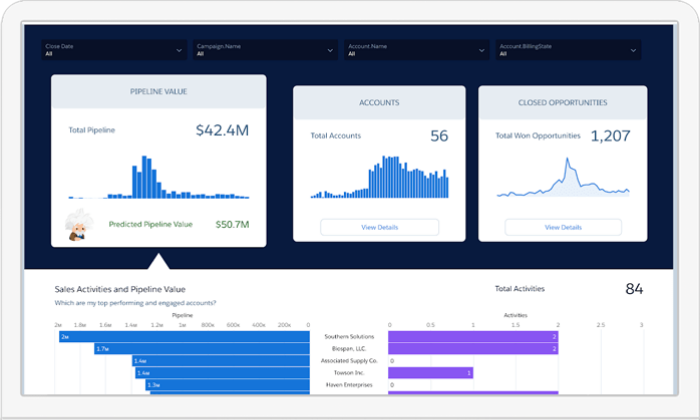Click the Won Opportunities line chart

click(x=564, y=180)
